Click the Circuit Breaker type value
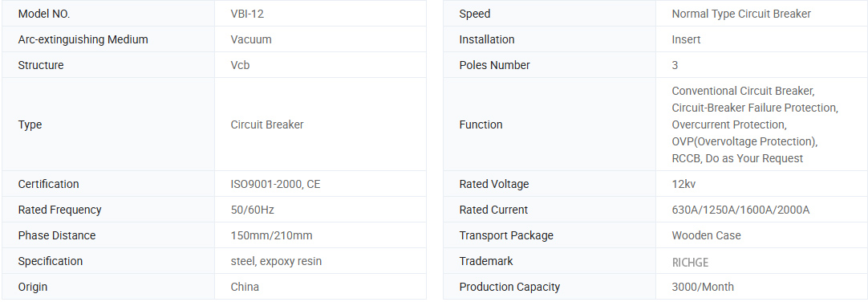Viewport: 868px width, 302px height. point(267,124)
